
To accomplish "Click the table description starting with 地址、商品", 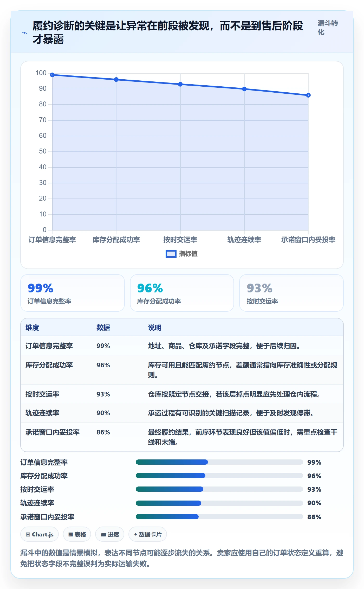I will pos(224,346).
